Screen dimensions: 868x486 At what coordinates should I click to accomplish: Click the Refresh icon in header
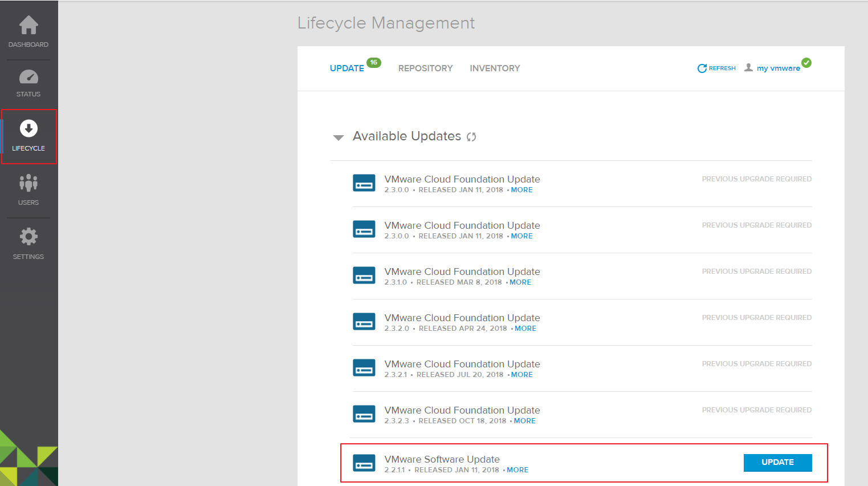pyautogui.click(x=702, y=68)
